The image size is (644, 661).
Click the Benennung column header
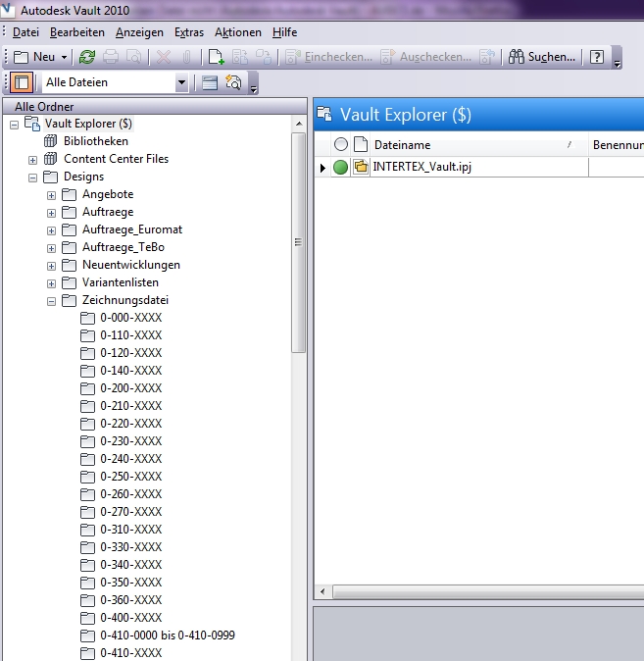click(618, 145)
